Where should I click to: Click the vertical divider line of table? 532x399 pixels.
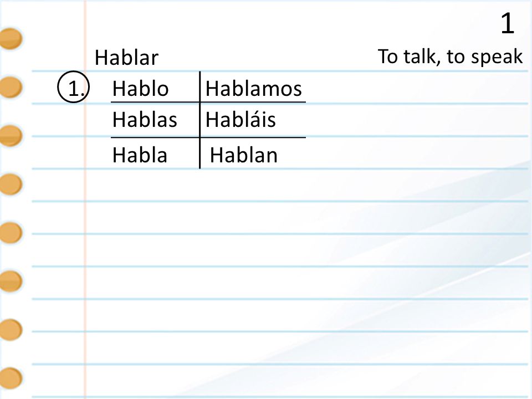[200, 120]
